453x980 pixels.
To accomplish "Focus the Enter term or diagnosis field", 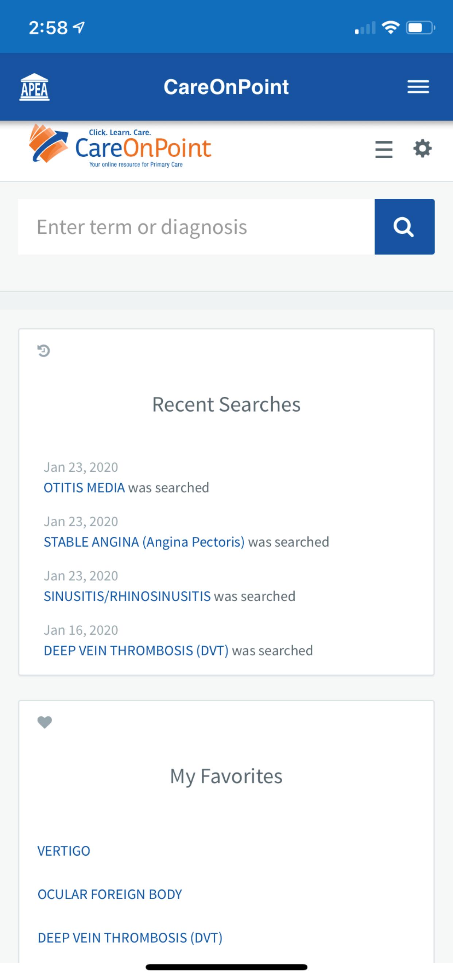I will click(196, 227).
